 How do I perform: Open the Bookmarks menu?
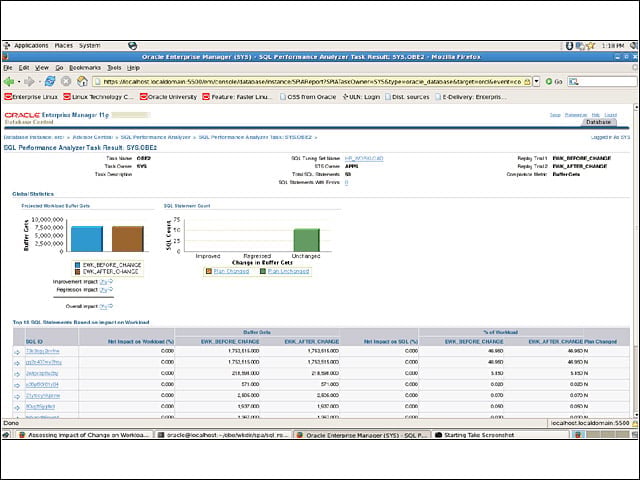[x=84, y=68]
